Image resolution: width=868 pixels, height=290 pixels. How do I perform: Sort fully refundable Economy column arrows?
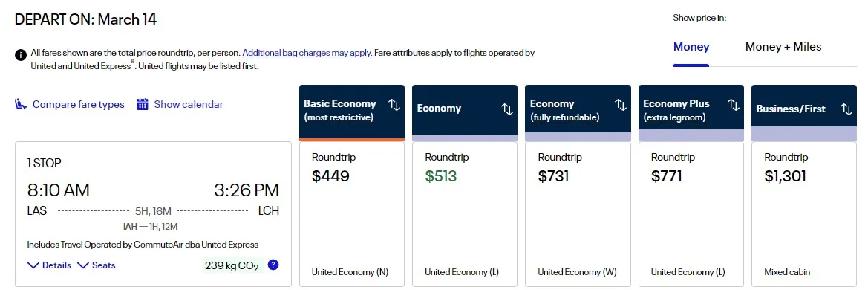tap(621, 104)
